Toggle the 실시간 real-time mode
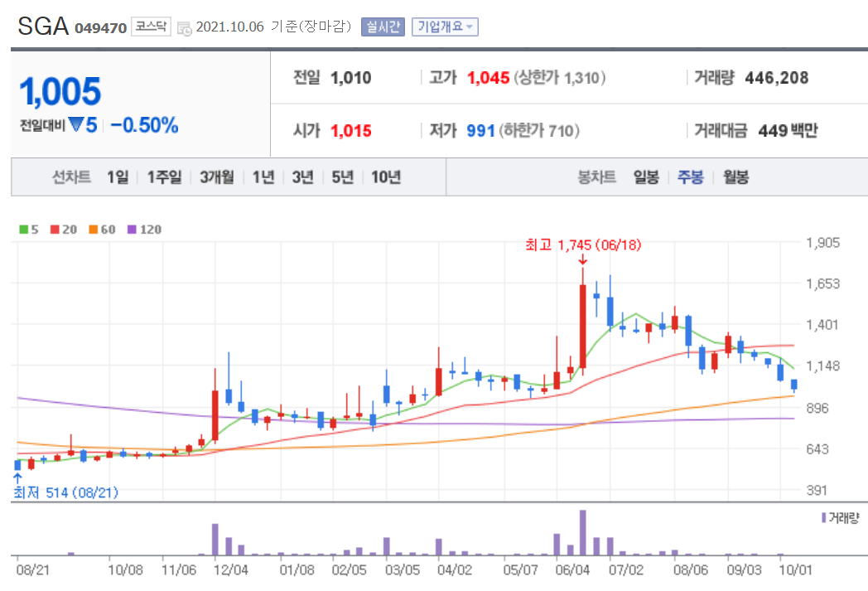868x591 pixels. 382,26
